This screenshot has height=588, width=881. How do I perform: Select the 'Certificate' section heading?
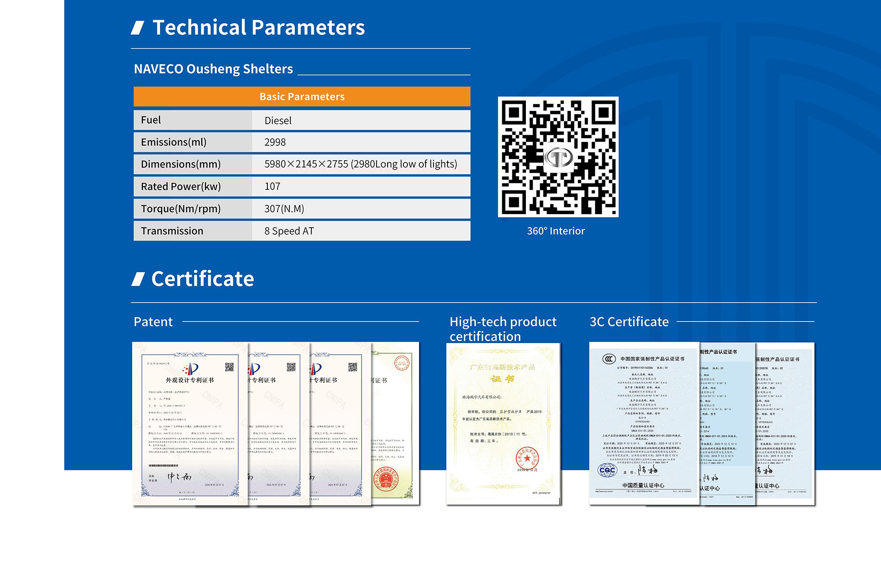click(203, 279)
